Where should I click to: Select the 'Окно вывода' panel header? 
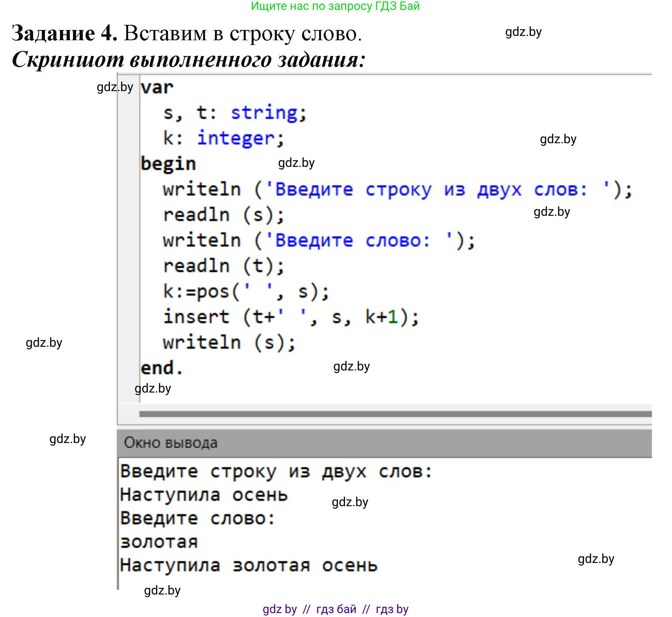pos(171,443)
